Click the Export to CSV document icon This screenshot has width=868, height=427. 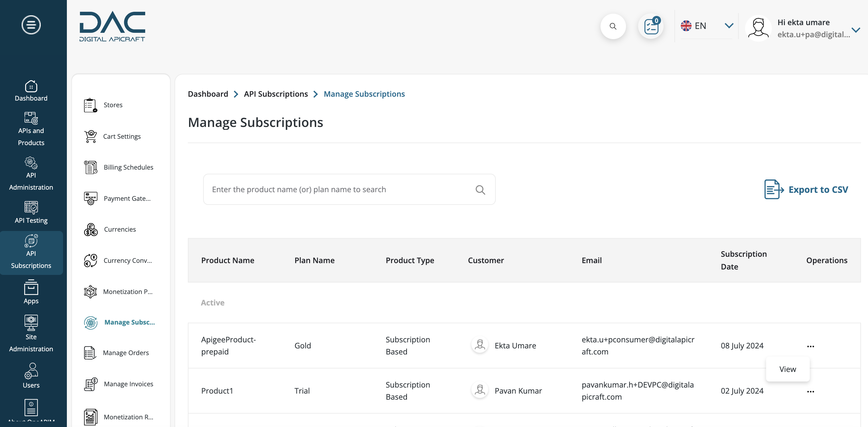pos(774,189)
